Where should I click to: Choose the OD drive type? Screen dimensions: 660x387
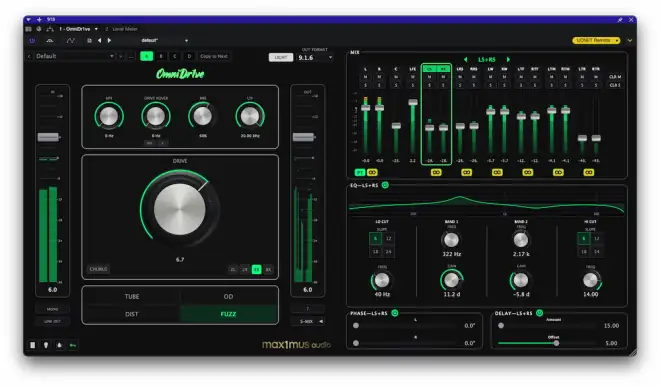(x=228, y=296)
